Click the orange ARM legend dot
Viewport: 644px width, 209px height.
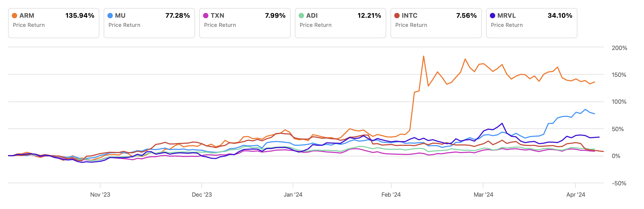tap(15, 16)
